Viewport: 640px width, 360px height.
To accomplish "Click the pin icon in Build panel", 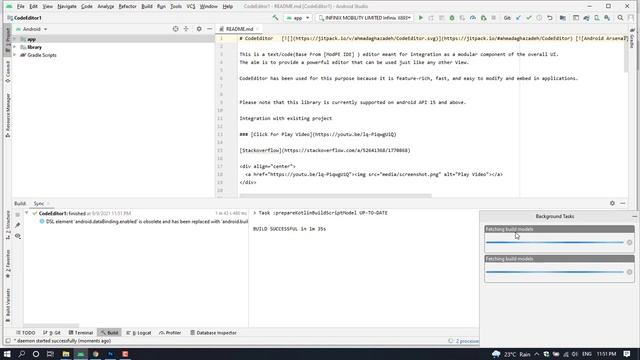I will [x=18, y=225].
